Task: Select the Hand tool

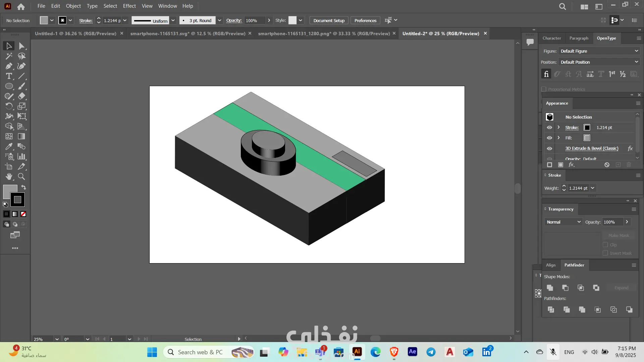Action: [9, 177]
